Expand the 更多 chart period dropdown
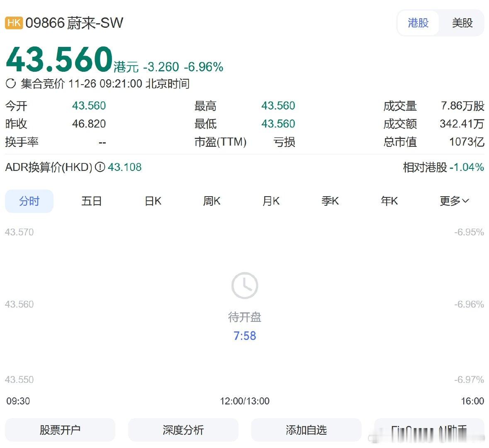 455,201
